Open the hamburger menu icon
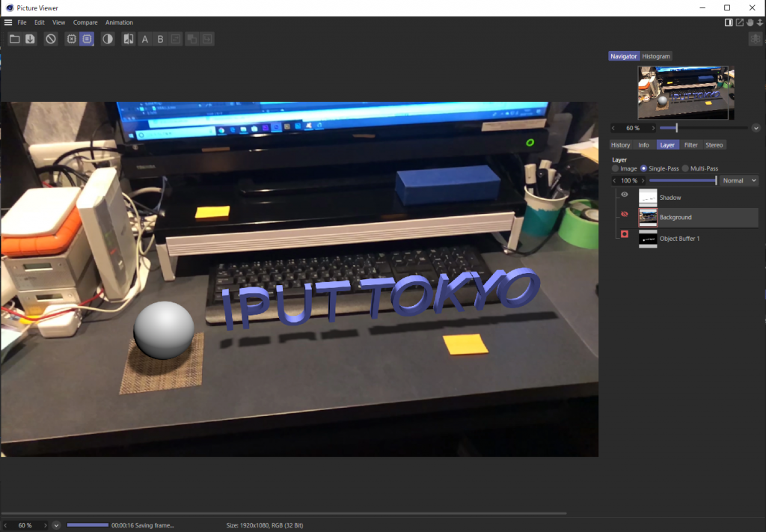The image size is (766, 532). 8,22
